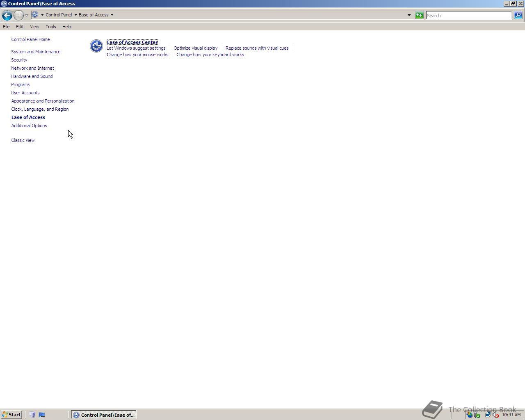Open Network and Internet category
Image resolution: width=525 pixels, height=420 pixels.
[x=32, y=68]
